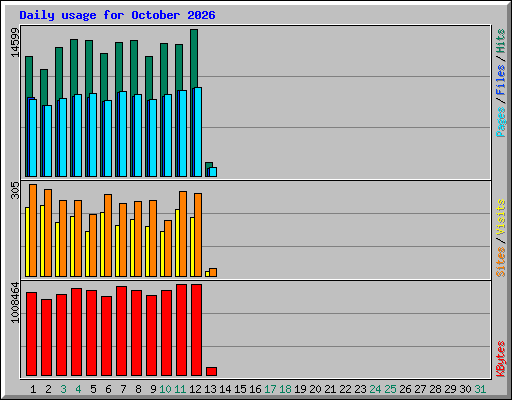Screen dimensions: 512x400
Task: Click green weekend day 3 label
Action: click(x=63, y=389)
